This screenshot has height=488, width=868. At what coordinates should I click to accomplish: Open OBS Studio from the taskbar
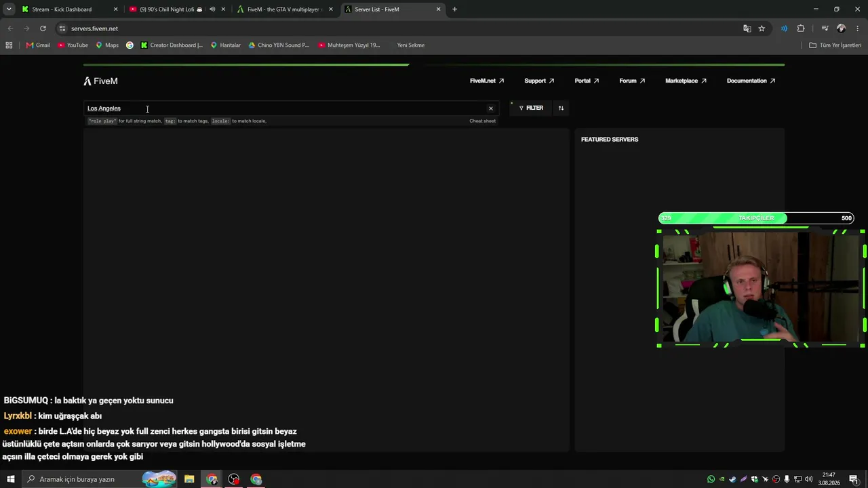pos(234,479)
